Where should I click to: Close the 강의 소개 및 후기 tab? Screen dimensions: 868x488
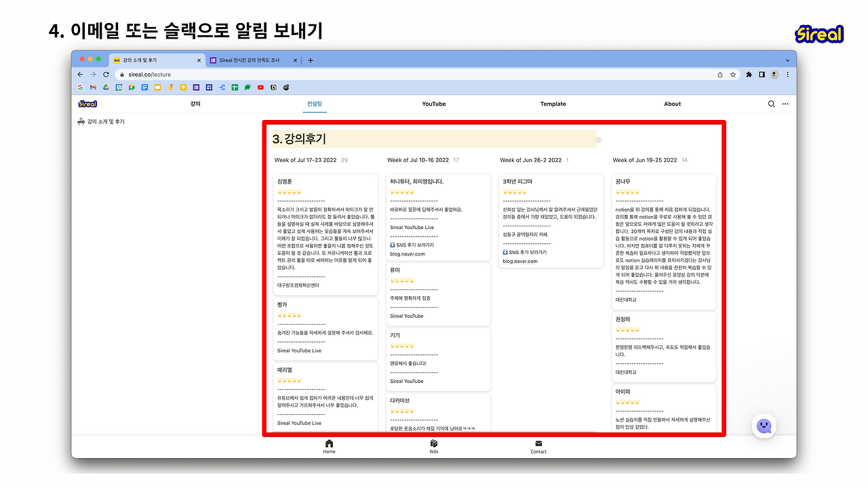coord(199,60)
